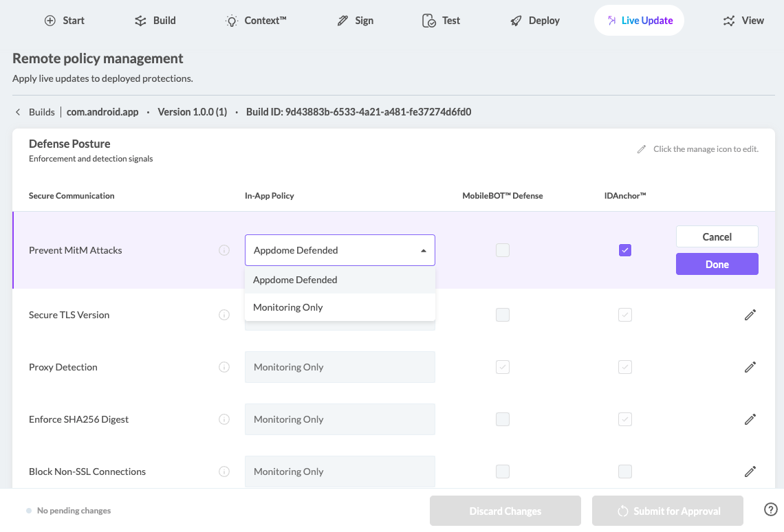
Task: Go back to Builds list
Action: point(35,112)
